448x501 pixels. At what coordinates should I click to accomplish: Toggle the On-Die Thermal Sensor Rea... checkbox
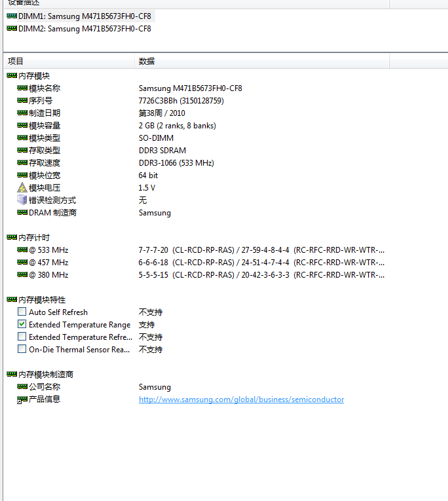click(x=22, y=349)
